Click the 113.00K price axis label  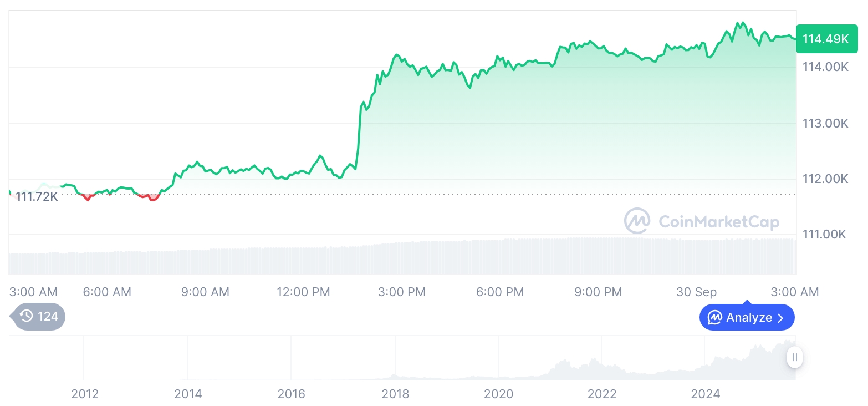point(825,123)
